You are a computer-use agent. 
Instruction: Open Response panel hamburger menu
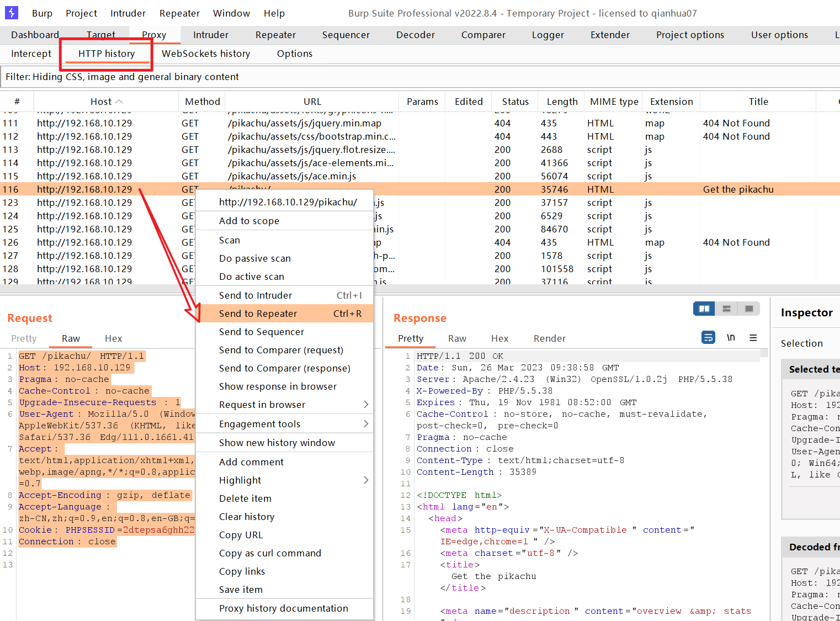point(753,337)
